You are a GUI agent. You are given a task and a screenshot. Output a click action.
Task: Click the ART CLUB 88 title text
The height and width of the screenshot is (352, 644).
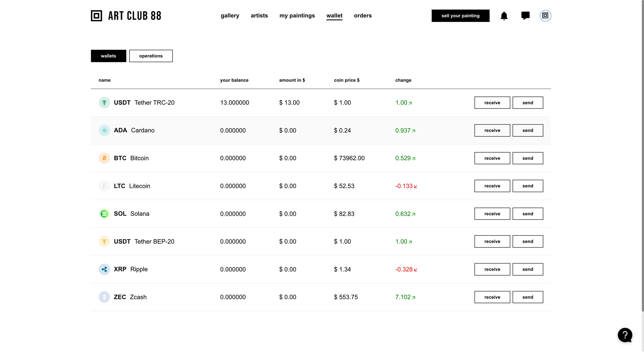(x=135, y=16)
